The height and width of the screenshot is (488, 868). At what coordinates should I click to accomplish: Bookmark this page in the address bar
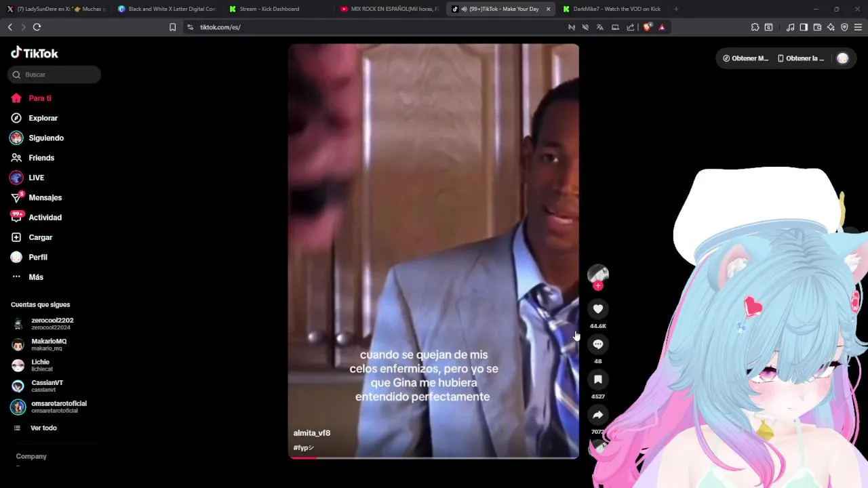pos(172,27)
